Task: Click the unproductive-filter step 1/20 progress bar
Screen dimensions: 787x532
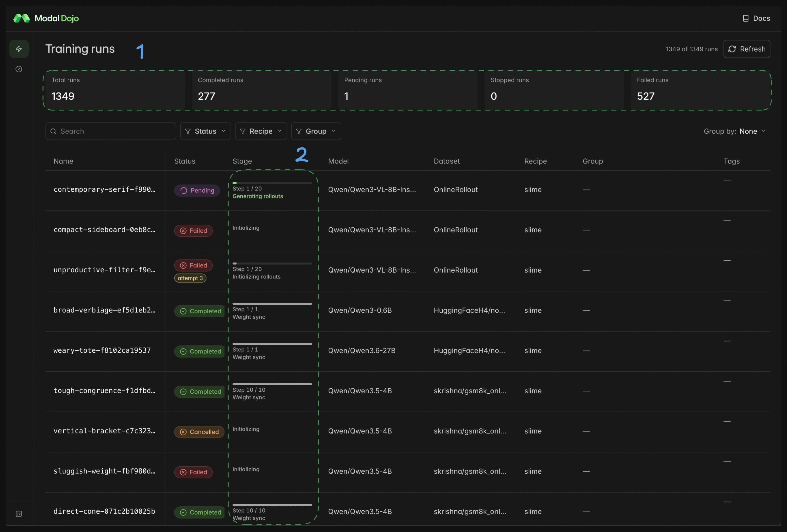Action: click(272, 263)
